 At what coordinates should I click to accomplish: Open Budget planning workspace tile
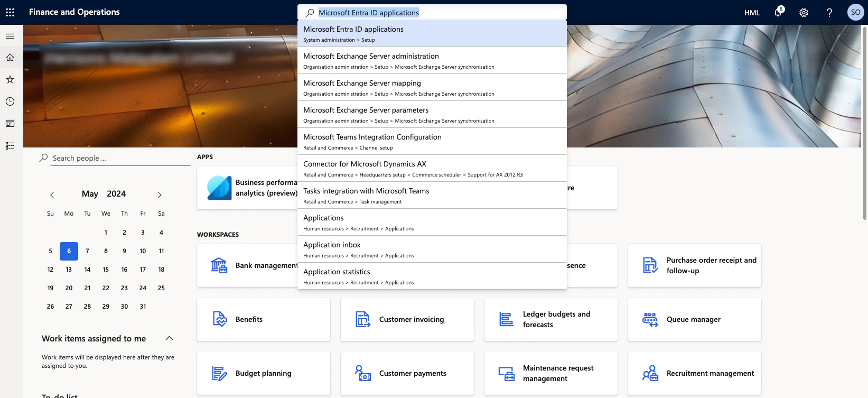pos(264,373)
